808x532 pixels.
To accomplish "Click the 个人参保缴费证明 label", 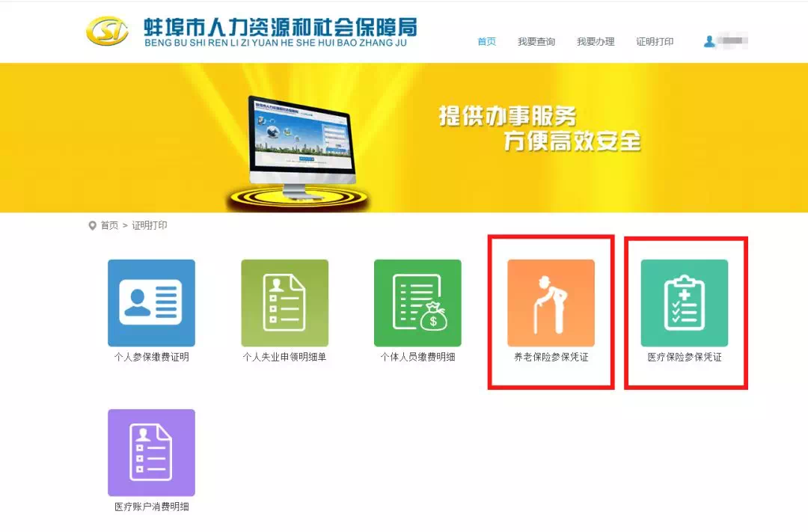I will click(151, 357).
